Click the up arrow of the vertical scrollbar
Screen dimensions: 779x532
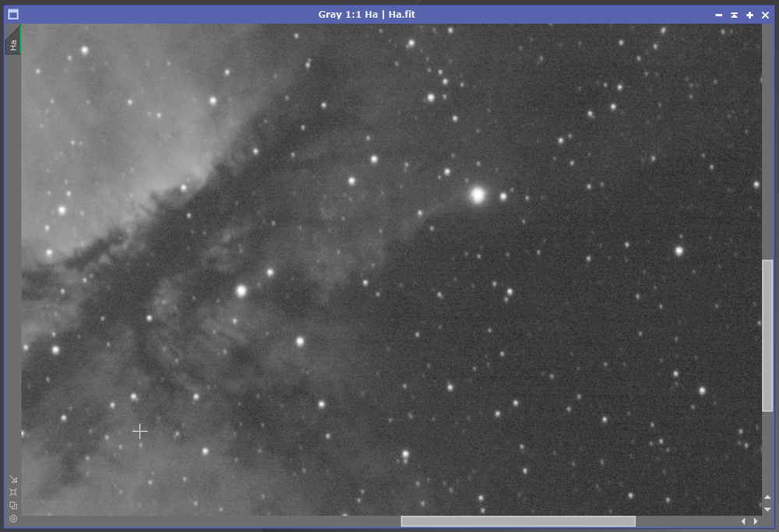click(767, 497)
